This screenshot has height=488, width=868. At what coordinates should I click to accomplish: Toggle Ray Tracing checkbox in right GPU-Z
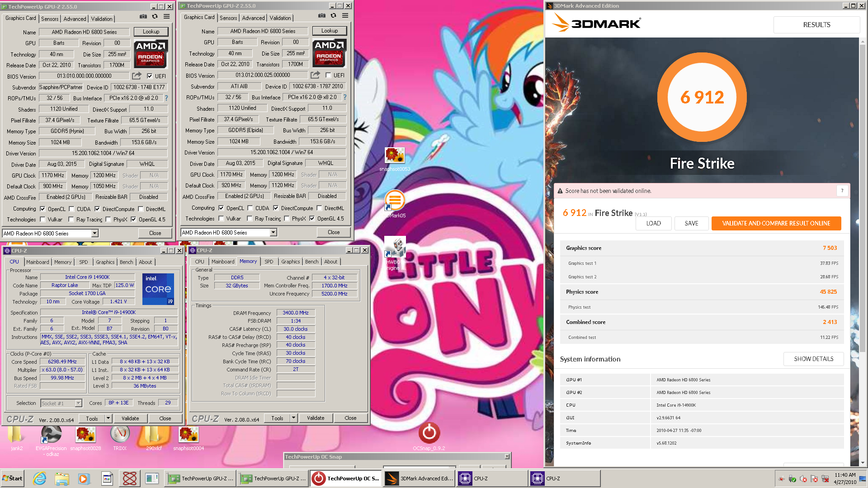pos(250,218)
